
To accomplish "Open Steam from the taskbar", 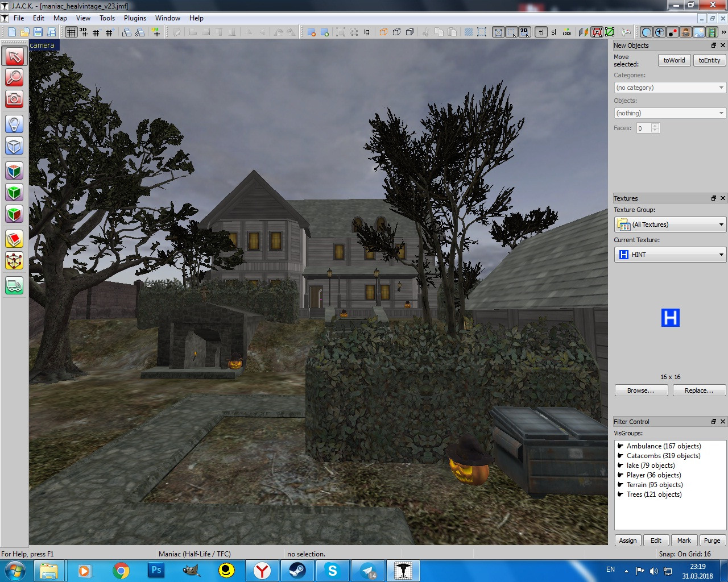I will (297, 571).
